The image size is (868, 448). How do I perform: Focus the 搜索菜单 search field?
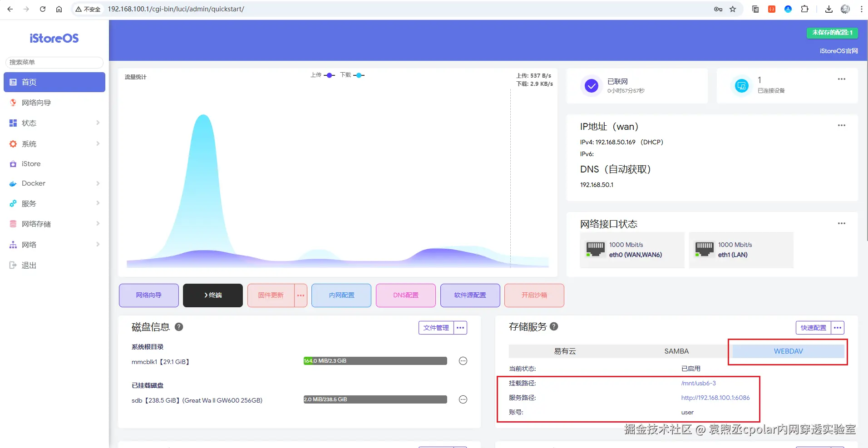(x=54, y=63)
